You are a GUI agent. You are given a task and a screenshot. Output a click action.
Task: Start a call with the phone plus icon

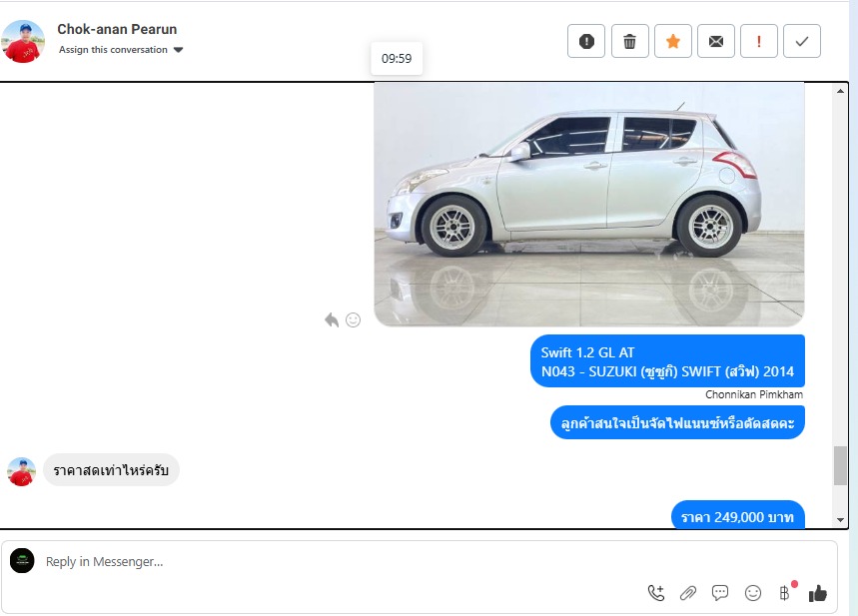[656, 592]
